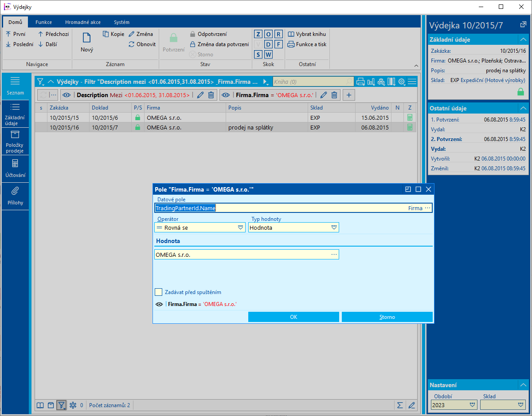532x416 pixels.
Task: Edit the Description filter condition pencil
Action: (x=200, y=95)
